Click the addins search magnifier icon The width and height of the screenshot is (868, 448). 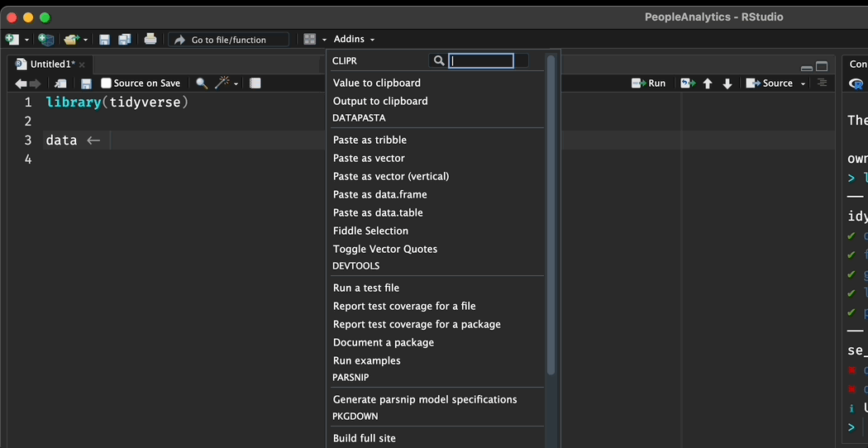pyautogui.click(x=439, y=61)
